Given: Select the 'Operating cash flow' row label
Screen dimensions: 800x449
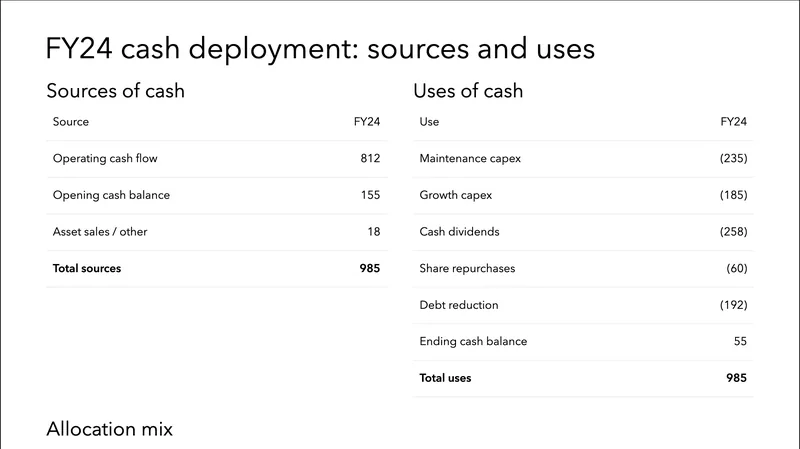Looking at the screenshot, I should 105,158.
